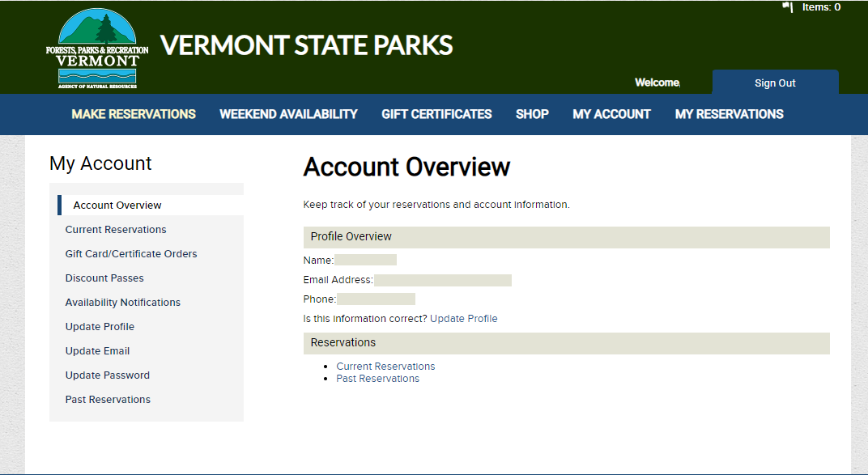Image resolution: width=868 pixels, height=475 pixels.
Task: Sign out of the account
Action: coord(775,83)
